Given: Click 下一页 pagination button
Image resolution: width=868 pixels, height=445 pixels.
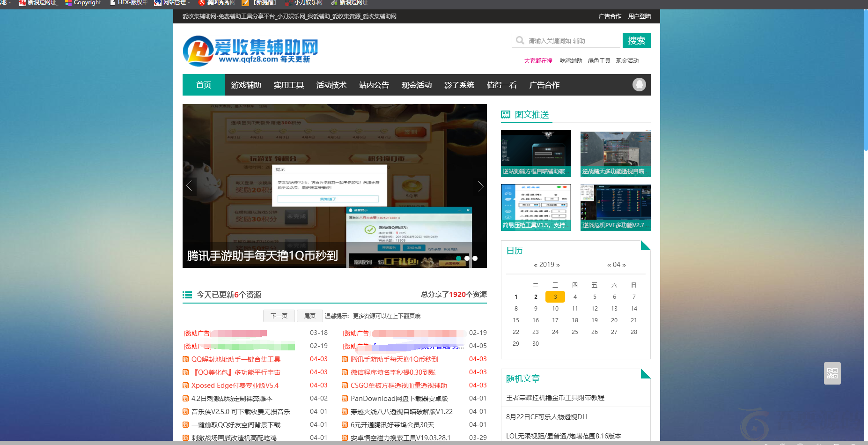Looking at the screenshot, I should coord(279,316).
